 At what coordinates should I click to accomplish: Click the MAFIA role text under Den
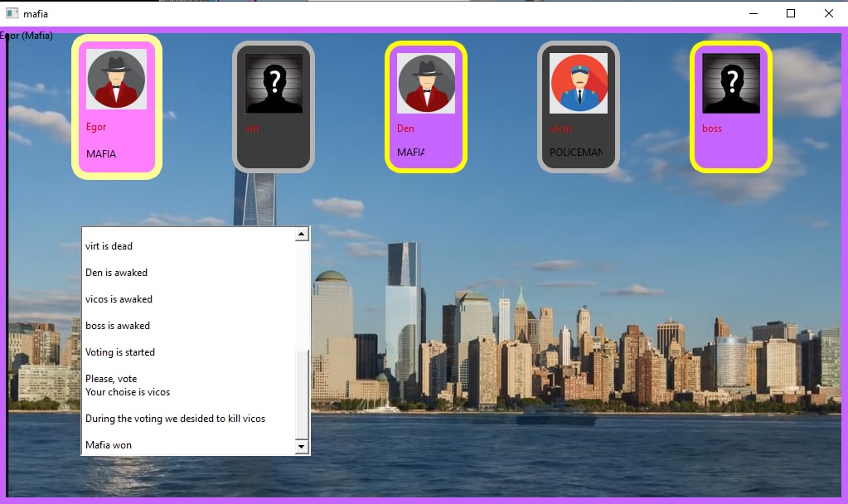(410, 153)
